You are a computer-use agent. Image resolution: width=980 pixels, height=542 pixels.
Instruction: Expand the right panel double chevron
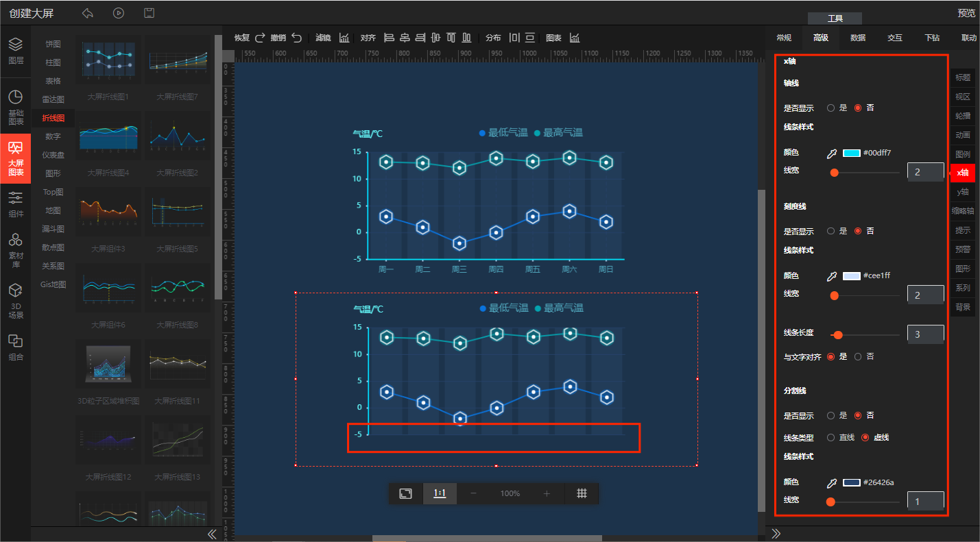[776, 534]
